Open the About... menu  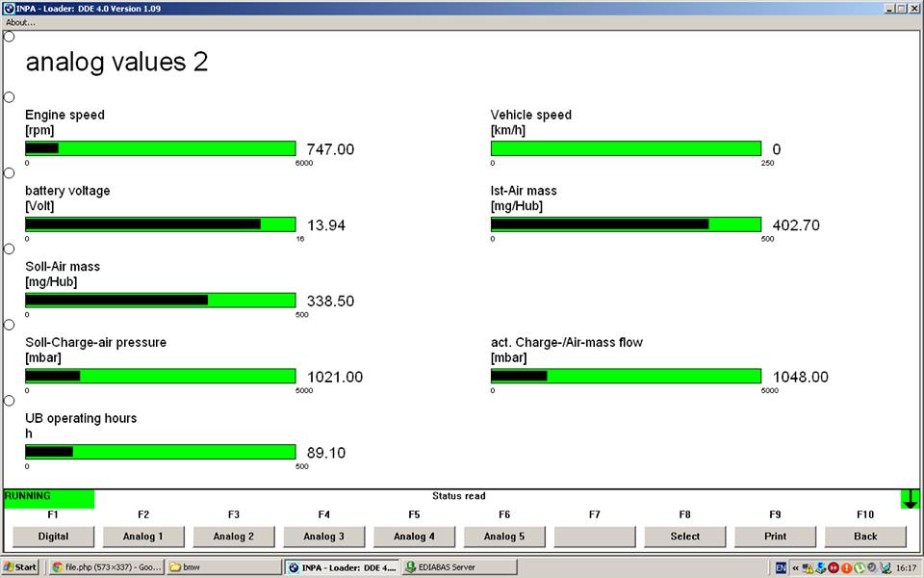coord(20,22)
